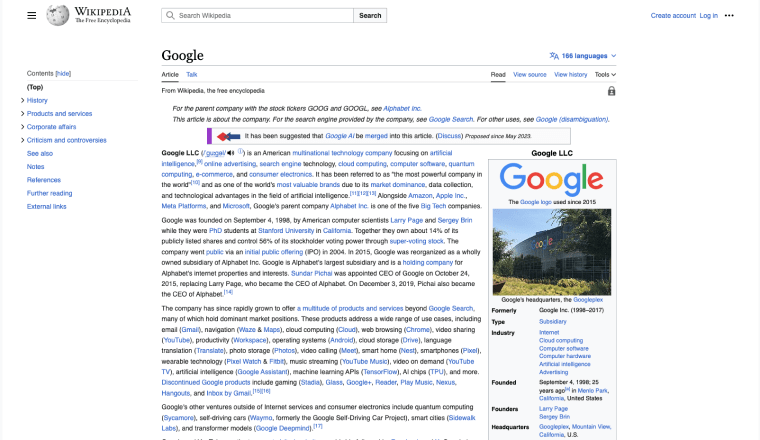Open the hamburger main menu
This screenshot has width=760, height=440.
tap(32, 16)
